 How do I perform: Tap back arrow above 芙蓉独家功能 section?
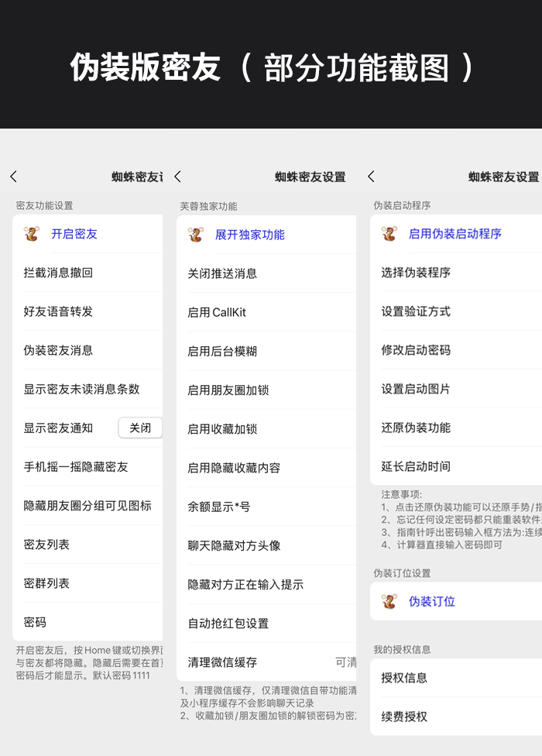coord(177,177)
